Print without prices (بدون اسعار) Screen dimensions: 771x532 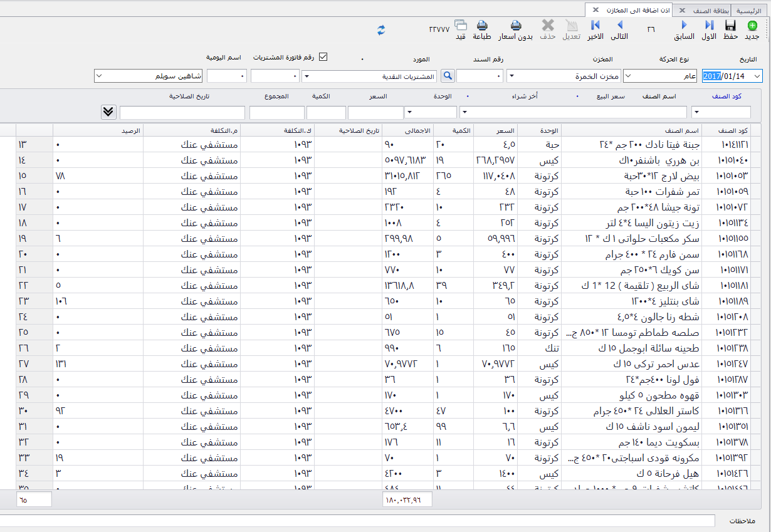[516, 26]
